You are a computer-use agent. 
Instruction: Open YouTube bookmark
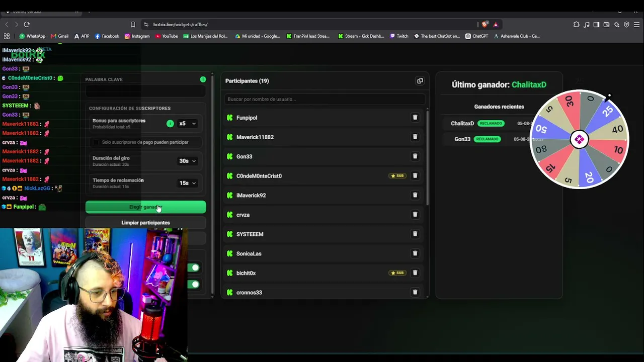click(167, 36)
